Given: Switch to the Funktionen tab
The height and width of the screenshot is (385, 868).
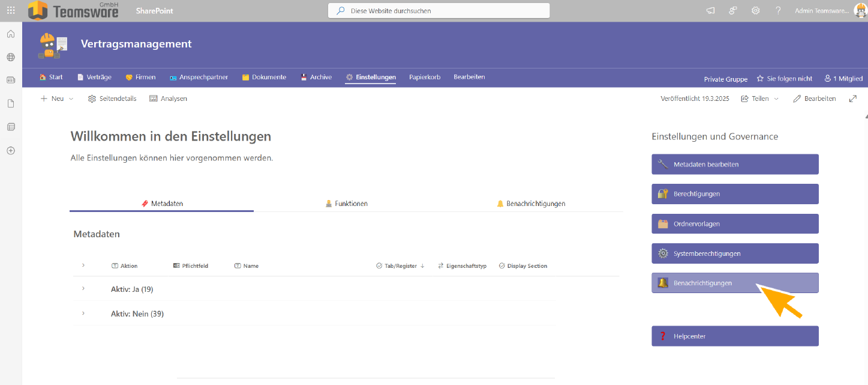Looking at the screenshot, I should pos(346,204).
